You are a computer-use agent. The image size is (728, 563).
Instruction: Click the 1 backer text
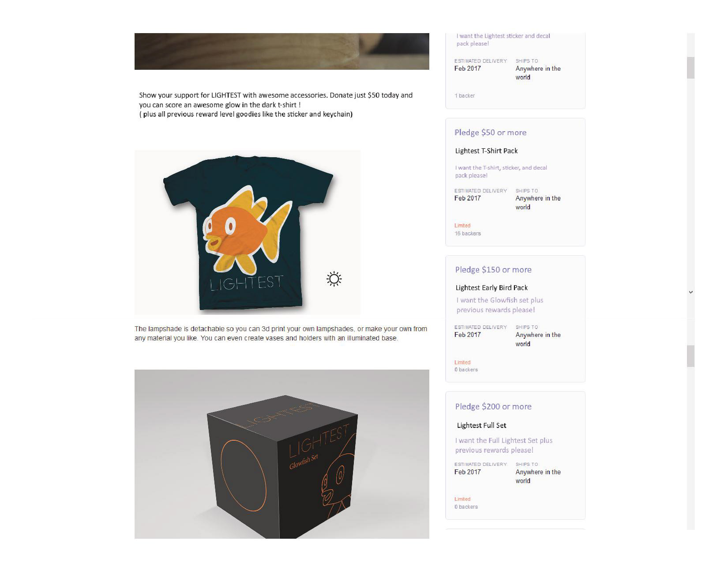[465, 96]
